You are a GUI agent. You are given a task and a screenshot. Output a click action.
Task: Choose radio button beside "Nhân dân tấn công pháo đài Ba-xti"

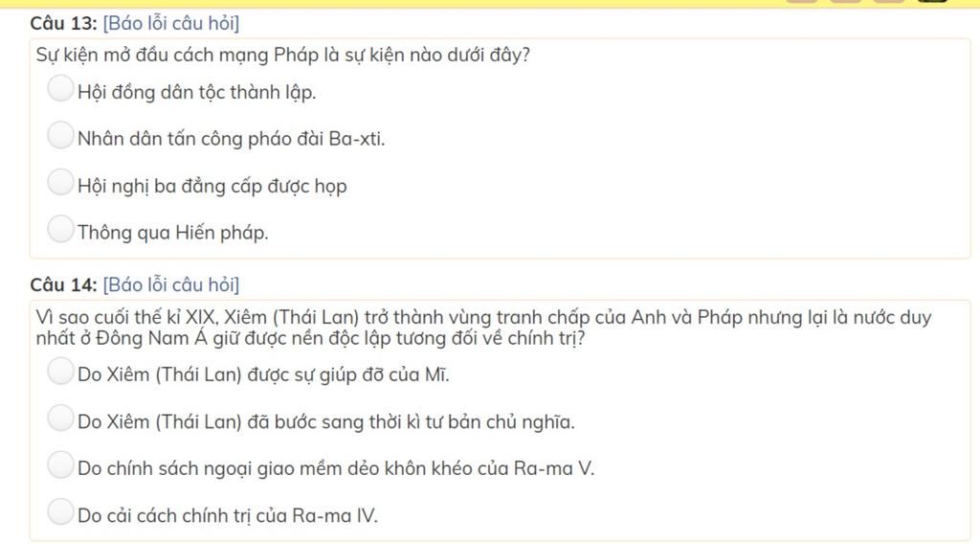[60, 135]
